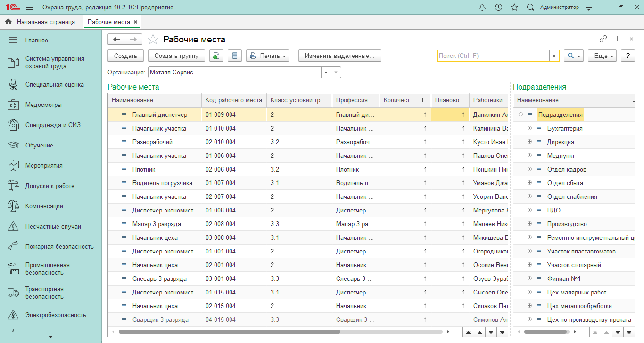Select Медпункт in Подразделения tree
Viewport: 644px width, 343px height.
click(x=561, y=155)
